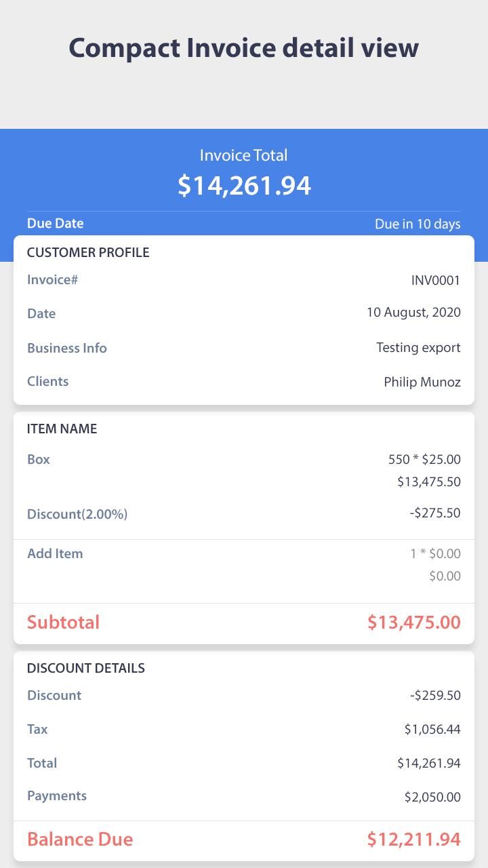The image size is (488, 868).
Task: Select the DISCOUNT DETAILS section header
Action: pos(86,668)
